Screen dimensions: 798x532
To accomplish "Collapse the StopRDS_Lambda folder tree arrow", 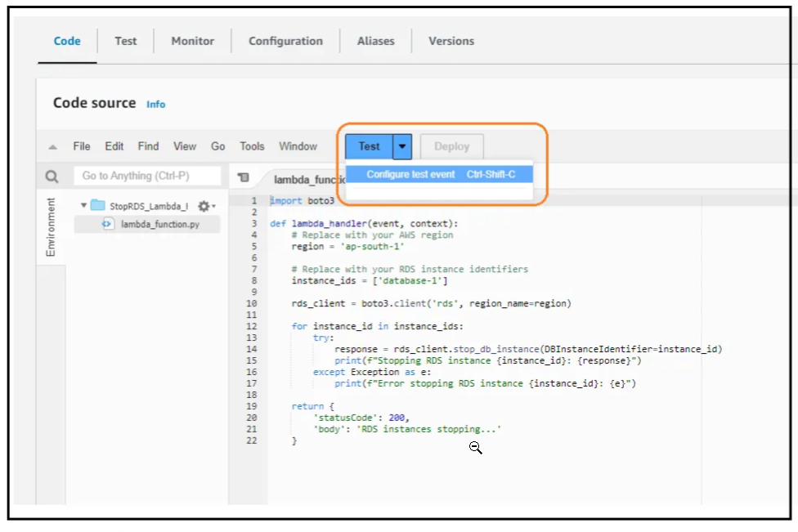I will point(83,206).
